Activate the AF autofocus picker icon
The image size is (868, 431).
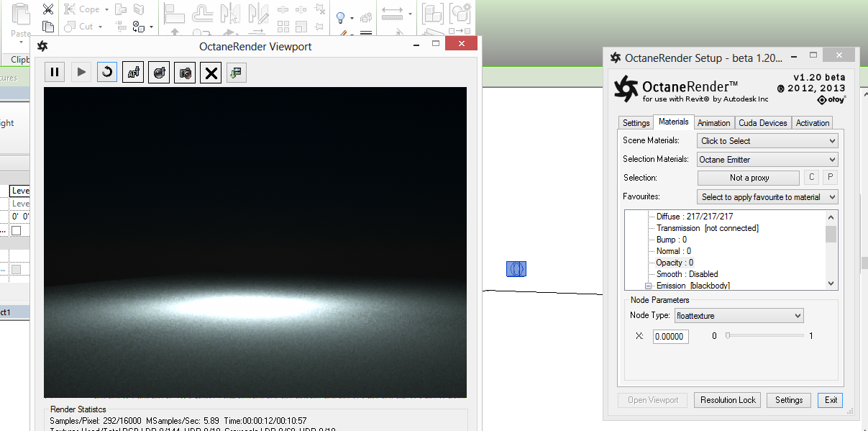point(133,72)
